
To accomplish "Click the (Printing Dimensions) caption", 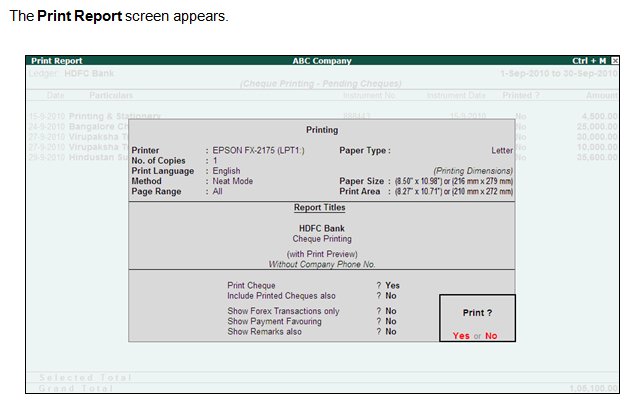I will [x=473, y=171].
